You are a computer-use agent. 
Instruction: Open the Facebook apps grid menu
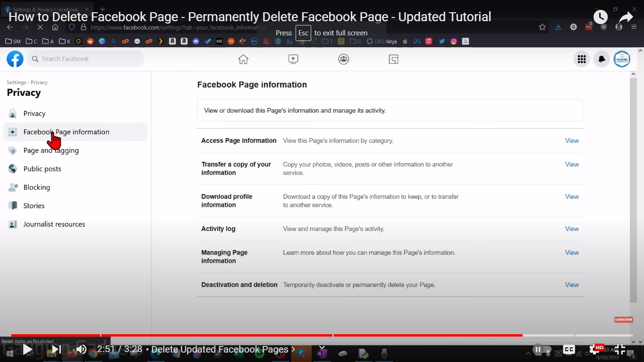[581, 58]
